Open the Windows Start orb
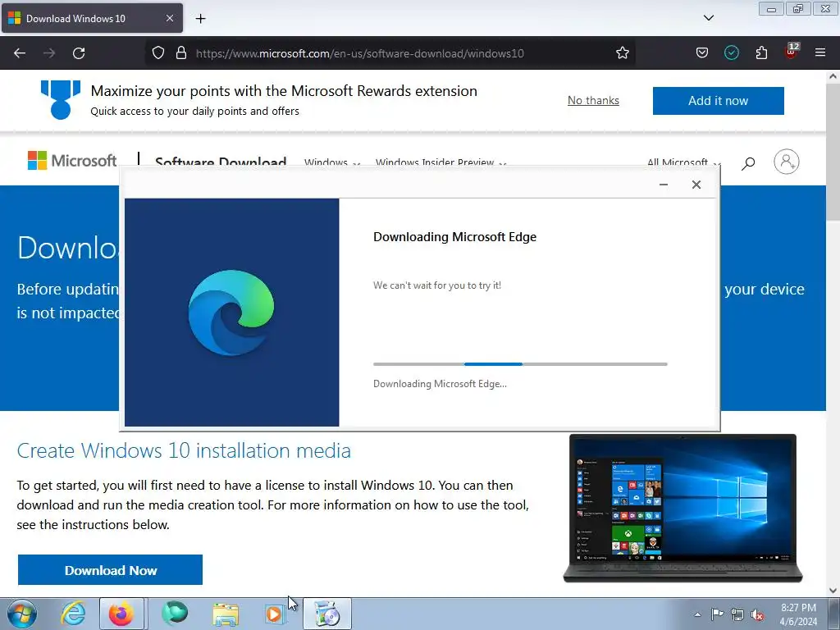This screenshot has height=630, width=840. point(21,614)
